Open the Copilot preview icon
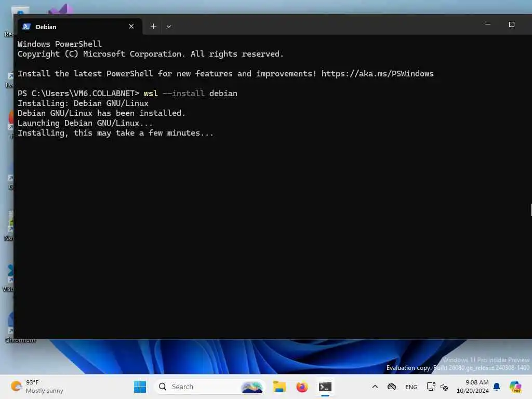 515,387
